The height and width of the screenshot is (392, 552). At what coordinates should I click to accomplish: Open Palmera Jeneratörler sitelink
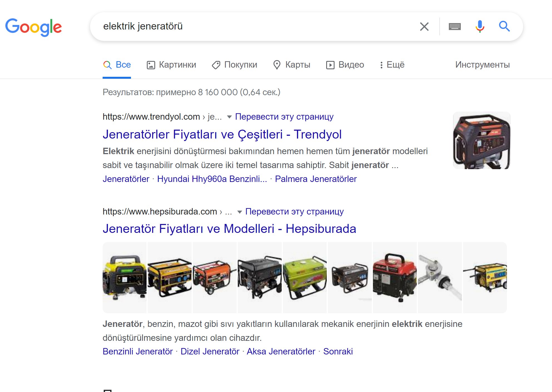tap(316, 179)
